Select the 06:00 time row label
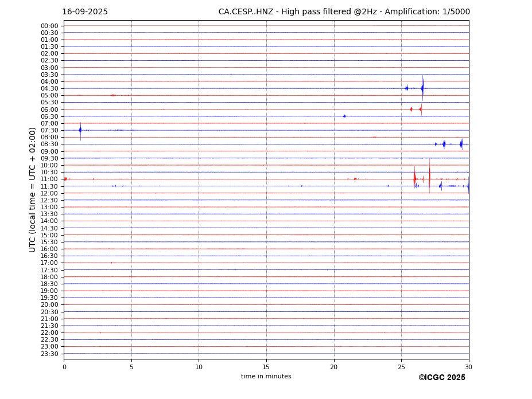Viewport: 532px width, 399px height. click(49, 110)
